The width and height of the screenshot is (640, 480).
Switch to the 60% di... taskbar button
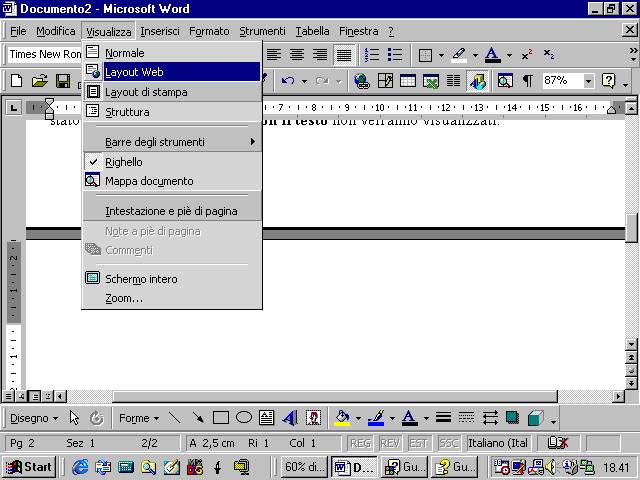pos(304,467)
